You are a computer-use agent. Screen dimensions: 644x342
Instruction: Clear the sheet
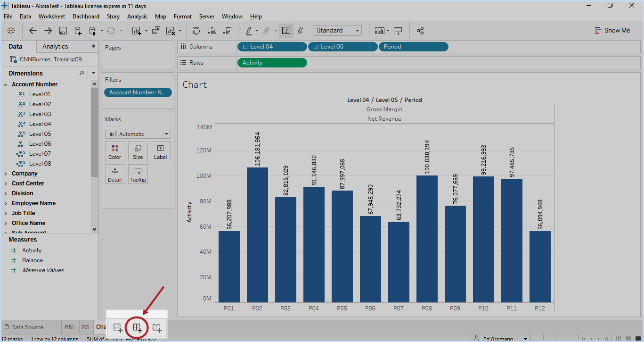click(x=171, y=31)
